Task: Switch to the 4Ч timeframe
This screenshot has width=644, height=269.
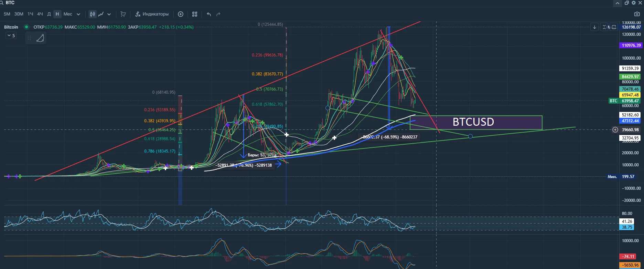Action: point(40,14)
